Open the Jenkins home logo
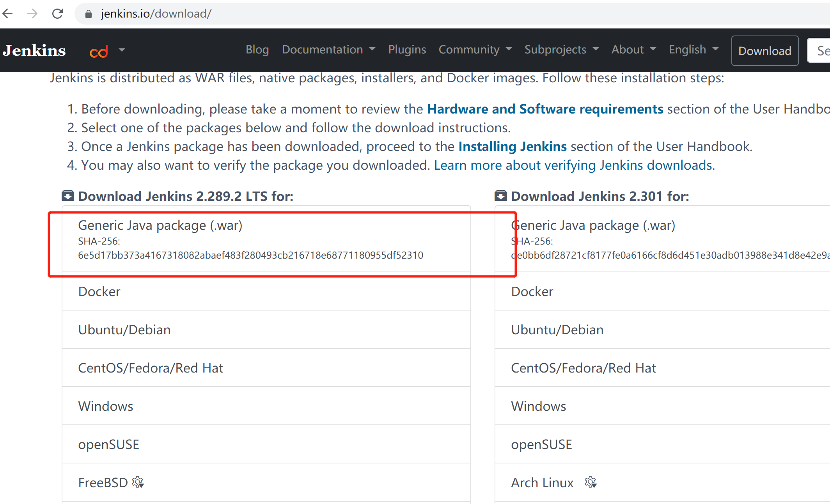 click(x=34, y=50)
